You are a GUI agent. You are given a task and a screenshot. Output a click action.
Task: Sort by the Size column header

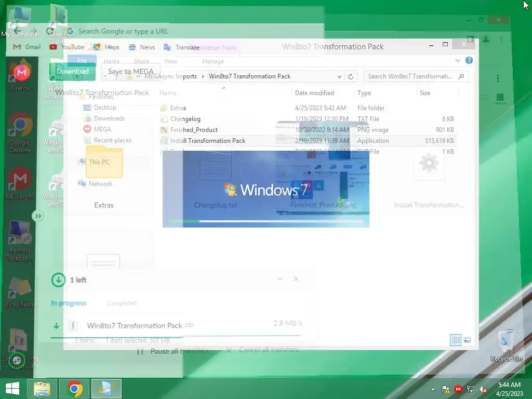coord(425,93)
